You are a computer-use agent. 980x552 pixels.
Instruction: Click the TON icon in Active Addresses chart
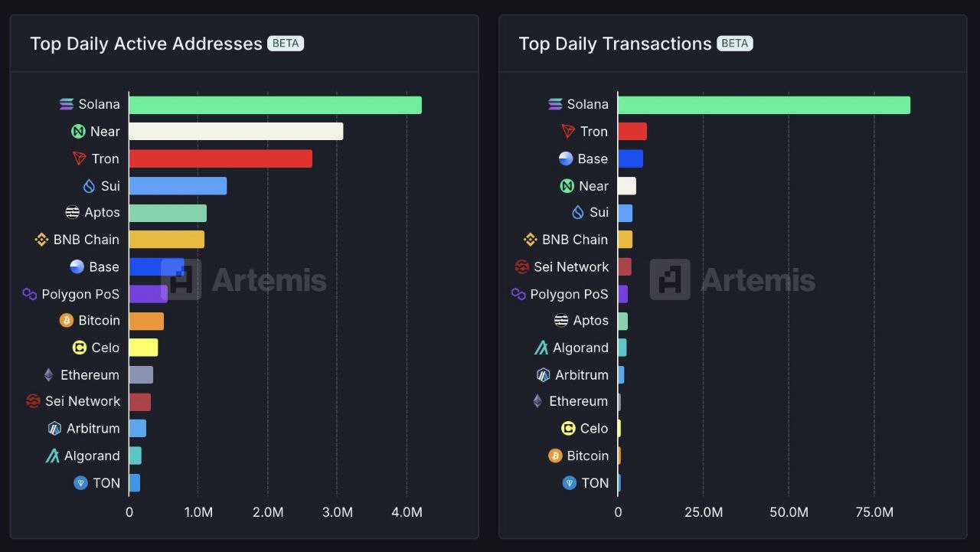click(x=80, y=483)
